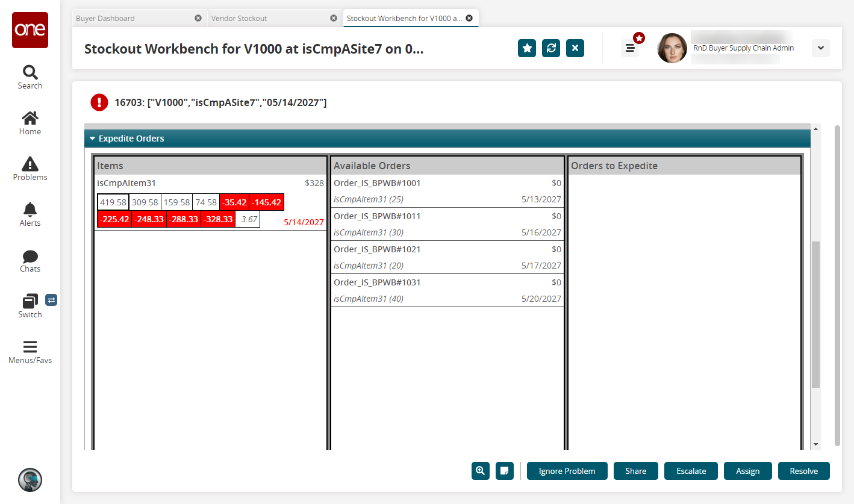The height and width of the screenshot is (504, 854).
Task: Click the red -288.33 stockout cell
Action: coord(183,219)
